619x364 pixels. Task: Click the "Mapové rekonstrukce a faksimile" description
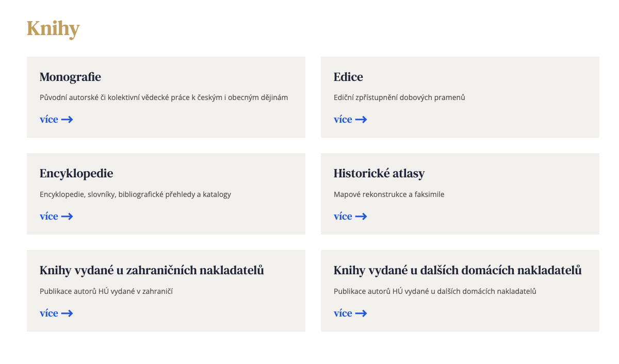389,194
